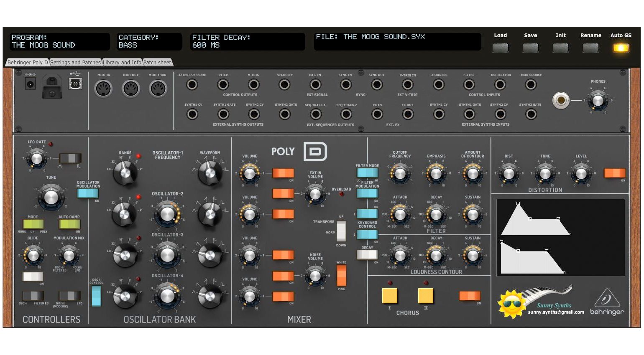This screenshot has width=644, height=355.
Task: Toggle the Ext In Volume ON switch
Action: [x=283, y=193]
